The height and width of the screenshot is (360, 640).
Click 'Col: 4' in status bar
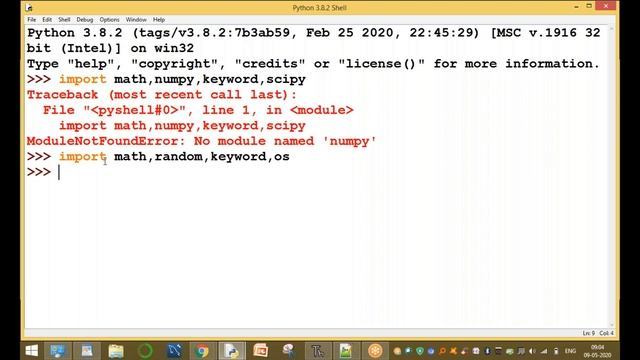pyautogui.click(x=606, y=333)
